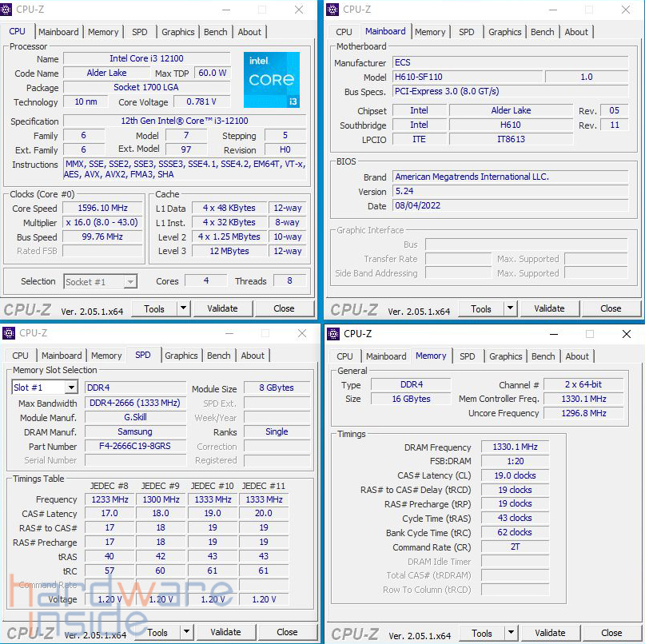
Task: Click Close button in Mainboard window
Action: click(611, 308)
